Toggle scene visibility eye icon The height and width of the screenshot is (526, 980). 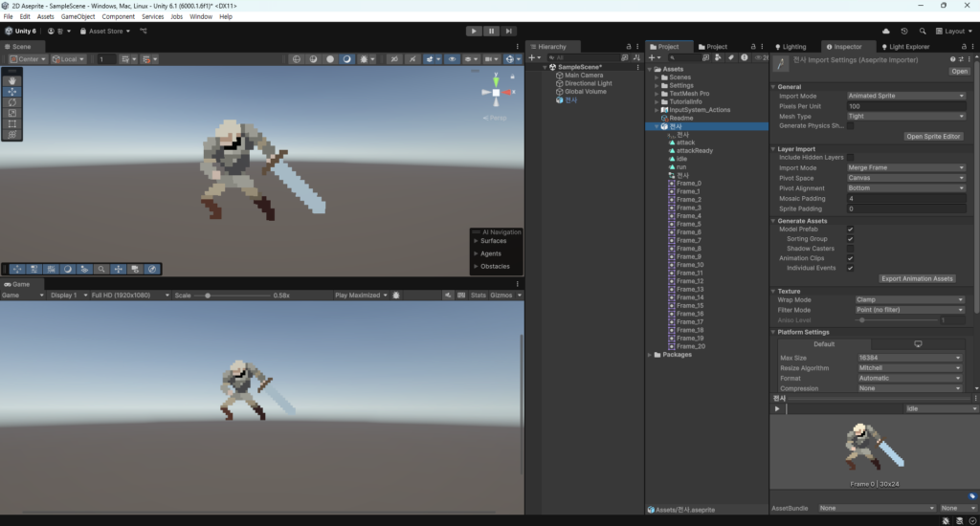[452, 59]
